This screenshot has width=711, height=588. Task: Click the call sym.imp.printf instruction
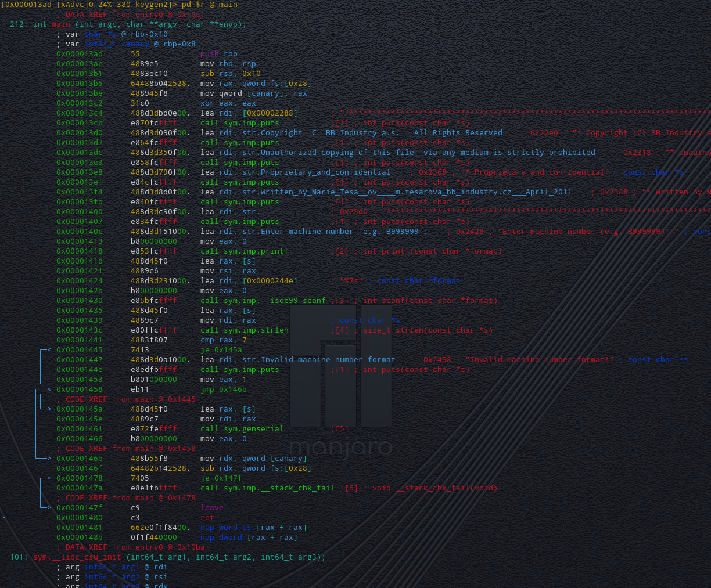[x=245, y=251]
